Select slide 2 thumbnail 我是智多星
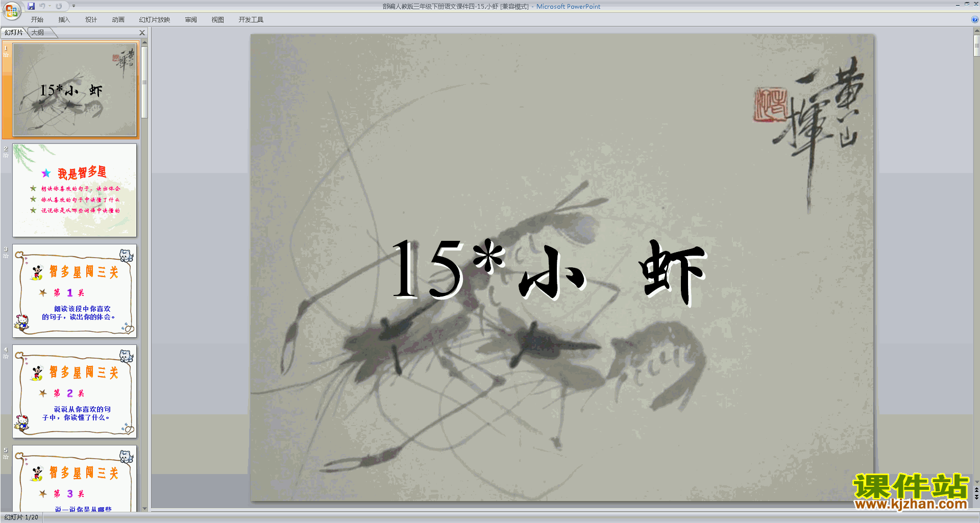The width and height of the screenshot is (980, 523). coord(75,190)
